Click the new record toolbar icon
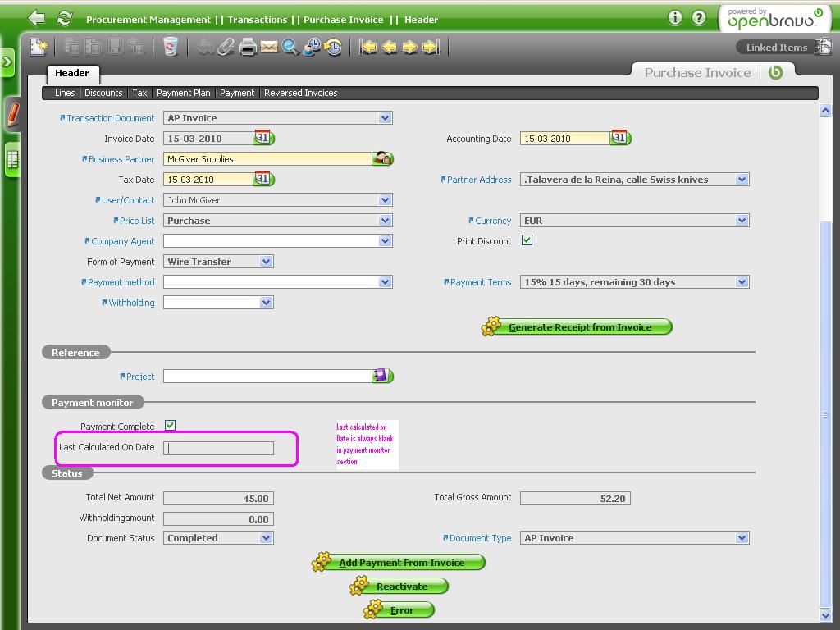Image resolution: width=840 pixels, height=630 pixels. click(38, 48)
